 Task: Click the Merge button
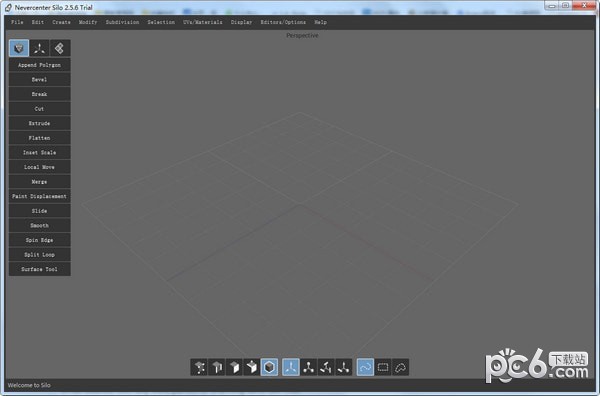[x=39, y=182]
